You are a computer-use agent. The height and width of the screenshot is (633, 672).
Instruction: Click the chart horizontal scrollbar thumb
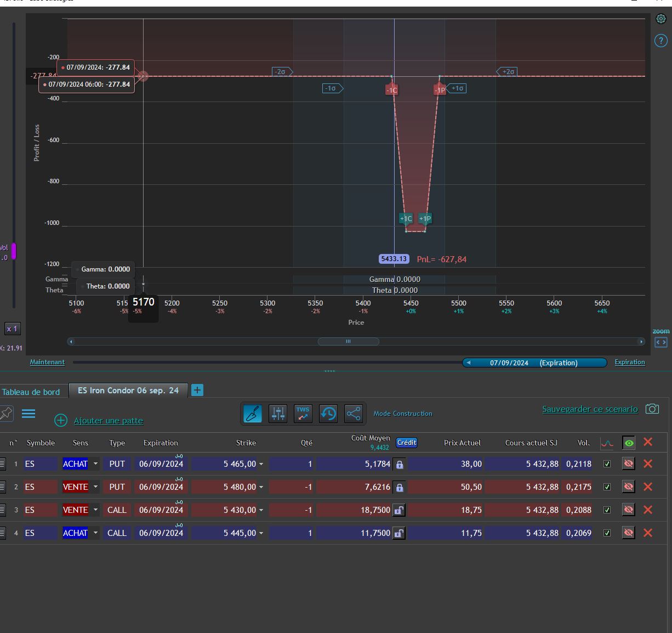[x=348, y=341]
